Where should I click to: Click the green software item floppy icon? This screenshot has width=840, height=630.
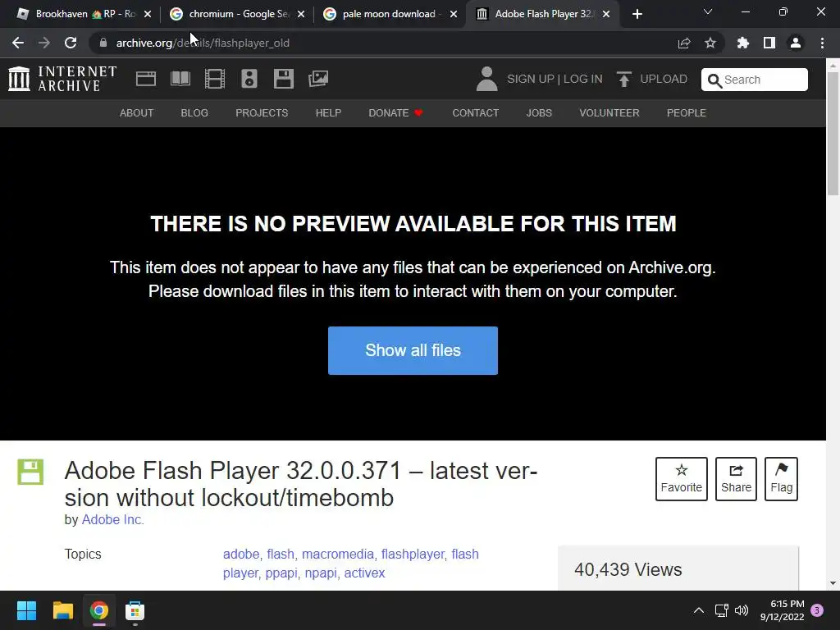coord(30,472)
